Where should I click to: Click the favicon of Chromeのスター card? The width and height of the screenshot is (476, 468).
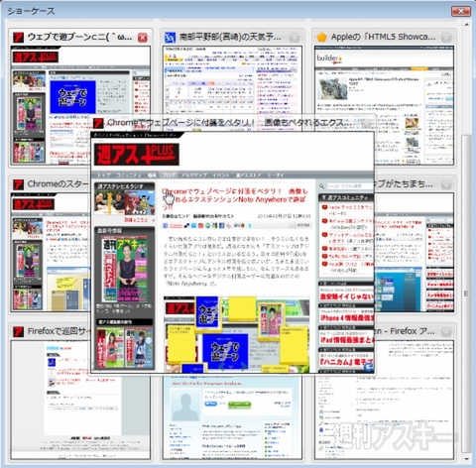[18, 184]
